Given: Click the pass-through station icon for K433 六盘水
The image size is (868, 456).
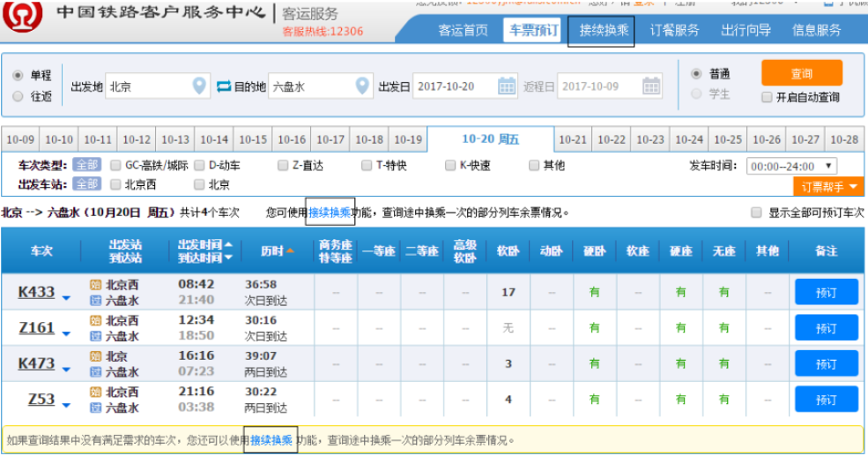Looking at the screenshot, I should pos(96,301).
